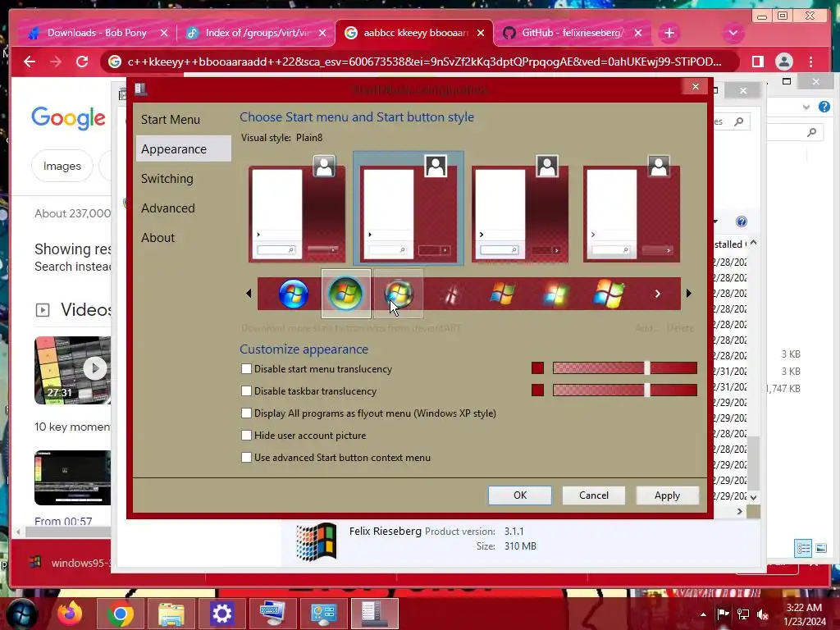Open start menu color swatch
This screenshot has width=840, height=630.
[537, 368]
